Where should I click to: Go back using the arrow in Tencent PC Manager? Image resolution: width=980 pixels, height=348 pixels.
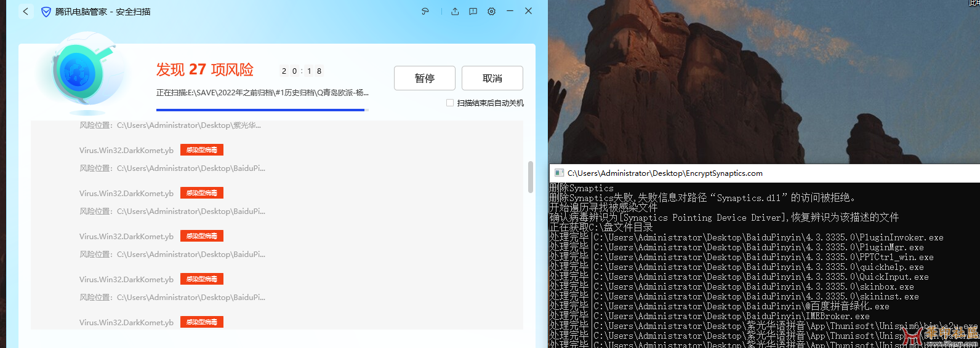click(26, 12)
